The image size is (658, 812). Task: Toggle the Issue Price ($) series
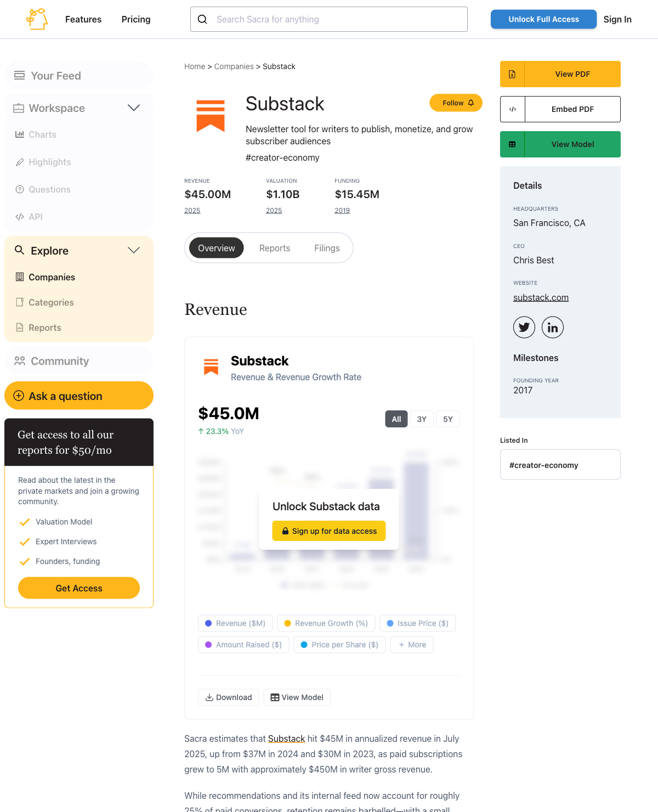point(418,623)
